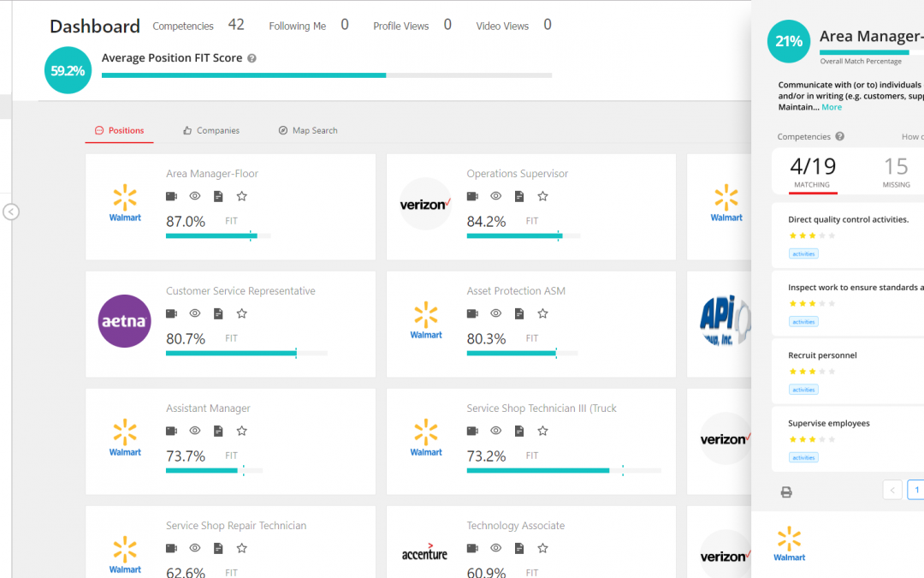Click the activities tag under Recruit personnel
The height and width of the screenshot is (578, 924).
pyautogui.click(x=803, y=390)
